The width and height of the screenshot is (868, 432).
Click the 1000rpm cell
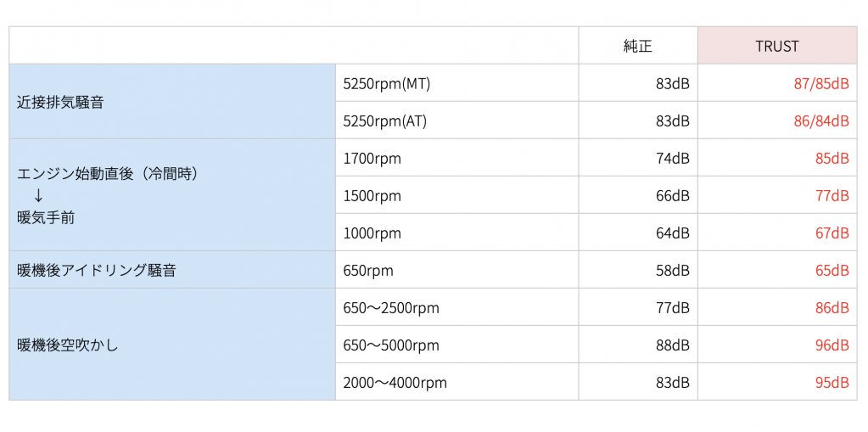tap(457, 233)
